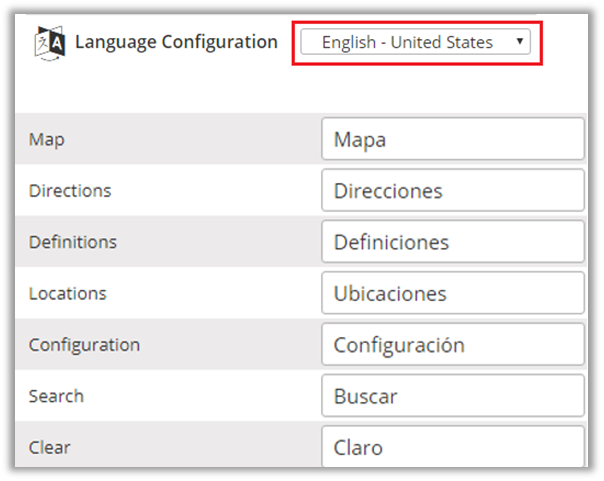Click the Mapa translation input field
The image size is (604, 481).
[x=452, y=140]
